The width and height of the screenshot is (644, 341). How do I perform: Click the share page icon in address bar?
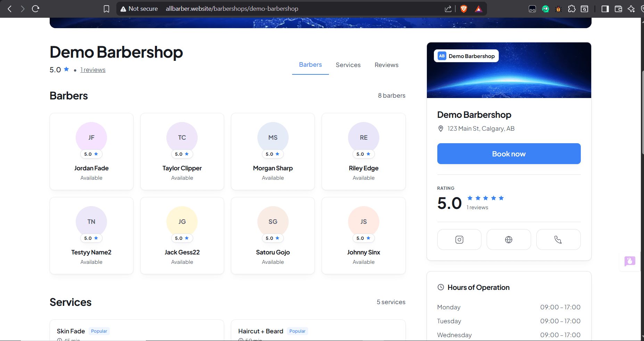coord(448,9)
